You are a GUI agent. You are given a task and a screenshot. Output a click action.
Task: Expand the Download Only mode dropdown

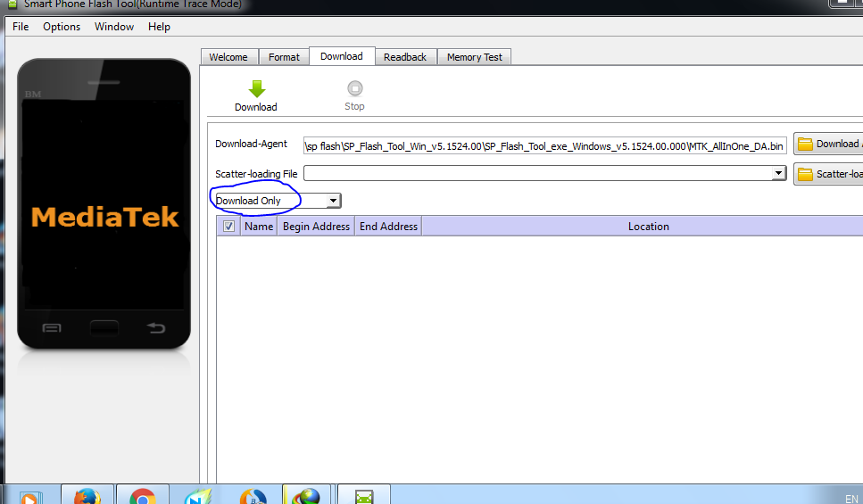(x=333, y=201)
